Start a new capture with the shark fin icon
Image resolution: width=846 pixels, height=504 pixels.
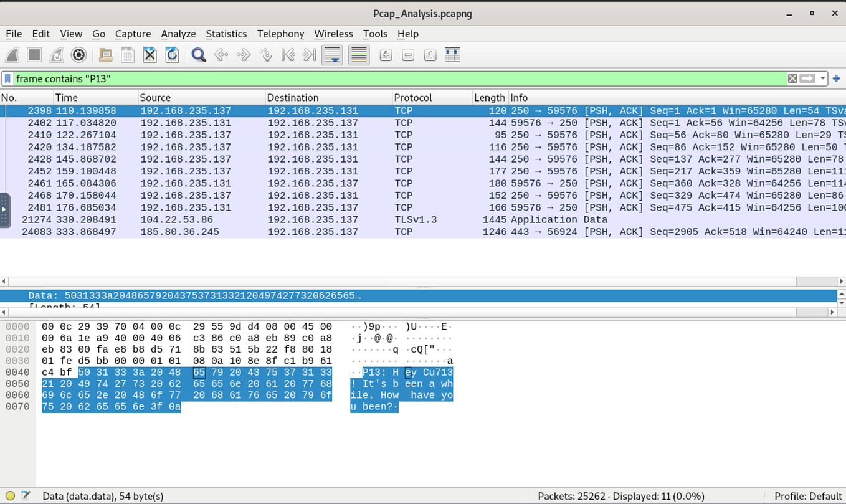click(x=11, y=55)
